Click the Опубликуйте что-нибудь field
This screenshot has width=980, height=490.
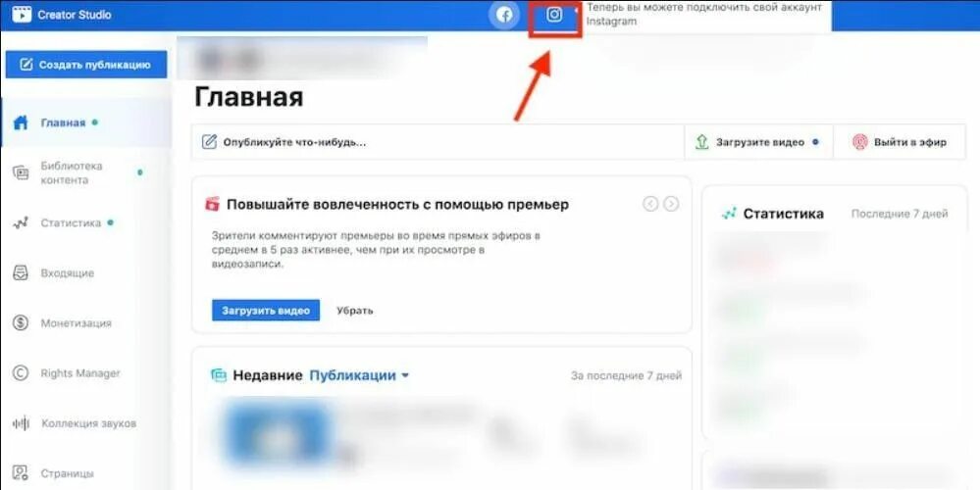(x=438, y=142)
